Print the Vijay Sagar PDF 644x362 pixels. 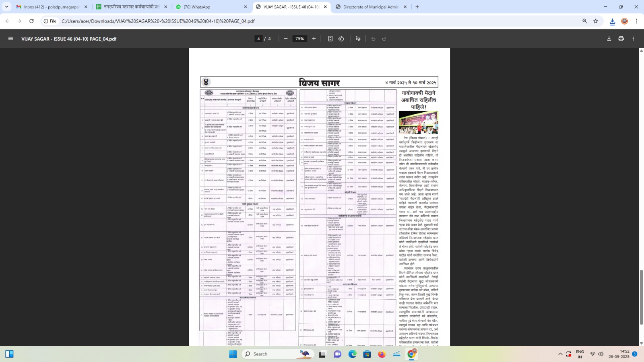(621, 39)
